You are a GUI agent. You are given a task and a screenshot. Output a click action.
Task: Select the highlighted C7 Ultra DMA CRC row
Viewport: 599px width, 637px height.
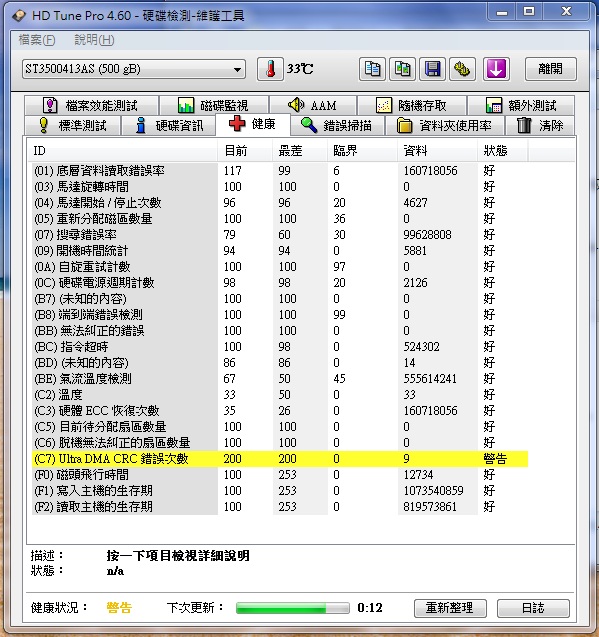(x=280, y=459)
